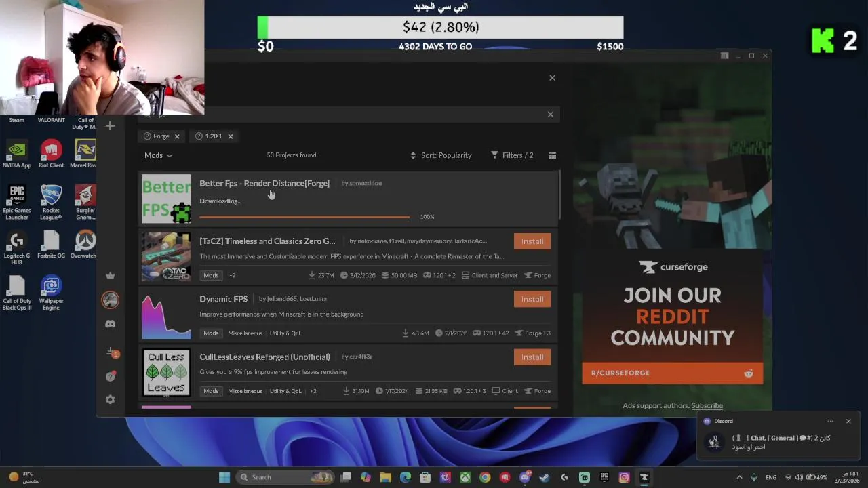Screen dimensions: 868x488
Task: Click the mod list vertical scrollbar
Action: point(559,194)
